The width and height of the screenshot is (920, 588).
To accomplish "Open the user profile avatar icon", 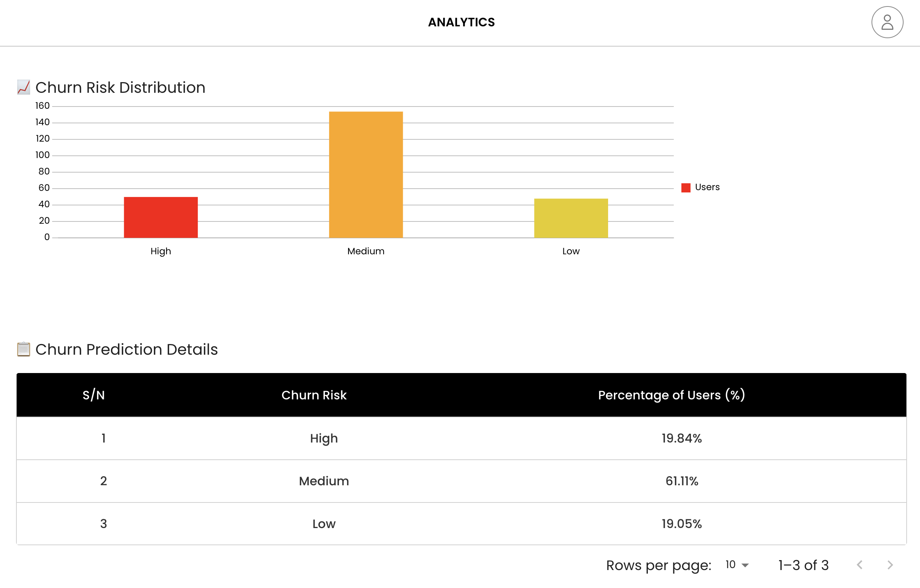I will (887, 22).
